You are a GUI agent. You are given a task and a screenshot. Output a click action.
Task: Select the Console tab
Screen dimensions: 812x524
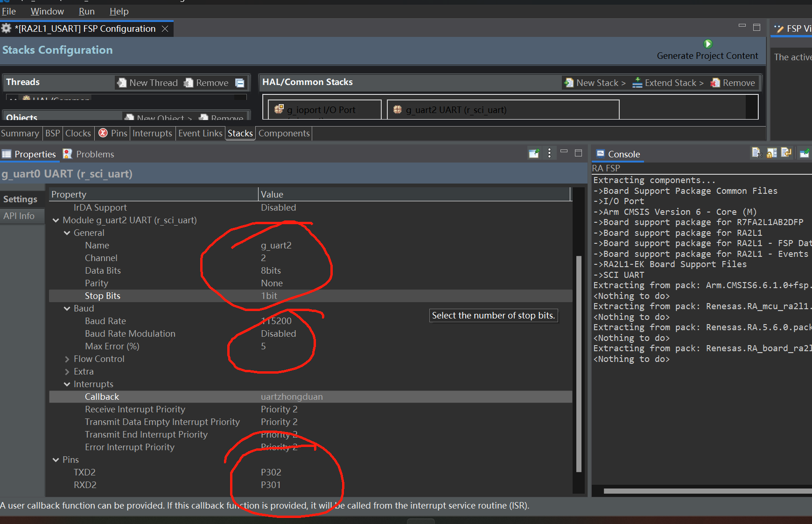pyautogui.click(x=618, y=154)
